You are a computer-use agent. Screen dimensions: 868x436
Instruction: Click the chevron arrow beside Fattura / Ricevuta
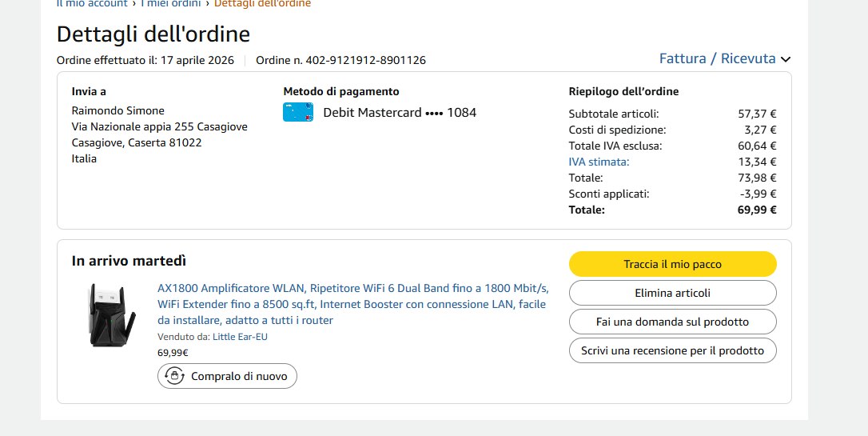(785, 59)
